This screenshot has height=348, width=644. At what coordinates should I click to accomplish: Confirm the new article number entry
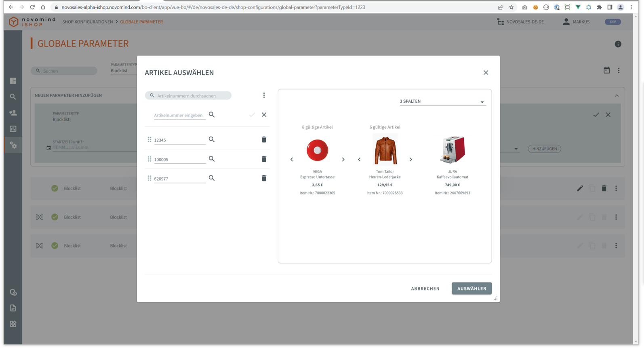pos(252,115)
